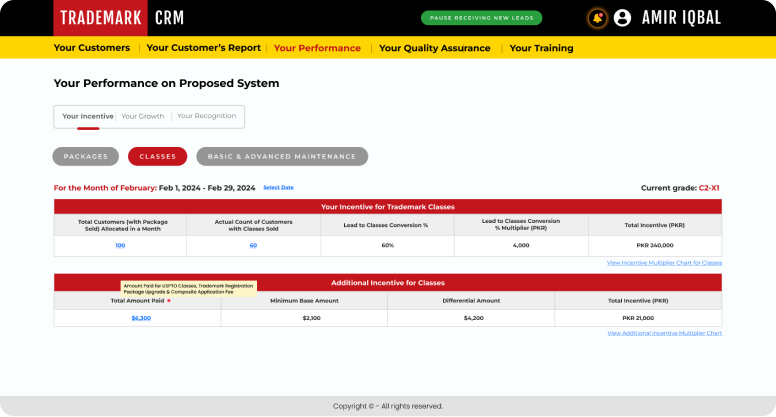Click the red info dot beside Total Amount Paid
This screenshot has width=776, height=417.
[x=169, y=300]
